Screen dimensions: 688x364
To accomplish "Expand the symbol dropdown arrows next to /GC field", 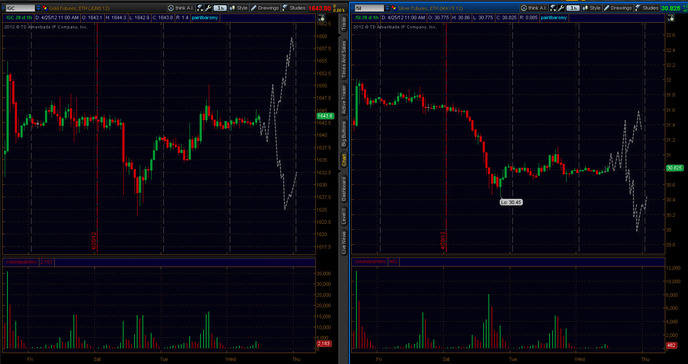I will pos(38,8).
